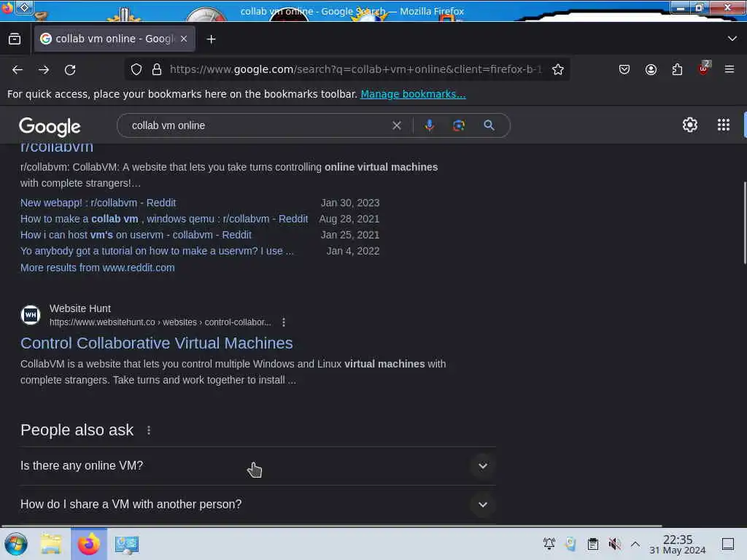Screen dimensions: 747x560
Task: List all tabs dropdown arrow
Action: pos(732,39)
